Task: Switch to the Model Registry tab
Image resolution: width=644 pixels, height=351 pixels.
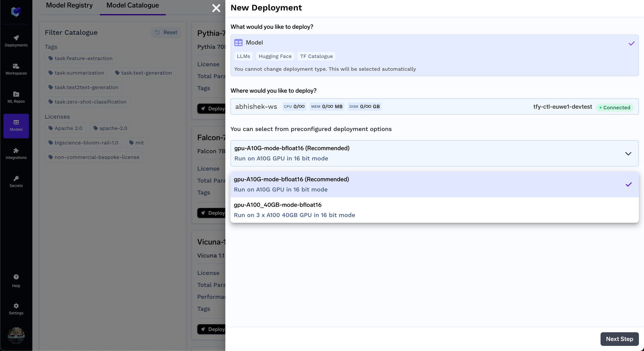Action: pyautogui.click(x=69, y=5)
